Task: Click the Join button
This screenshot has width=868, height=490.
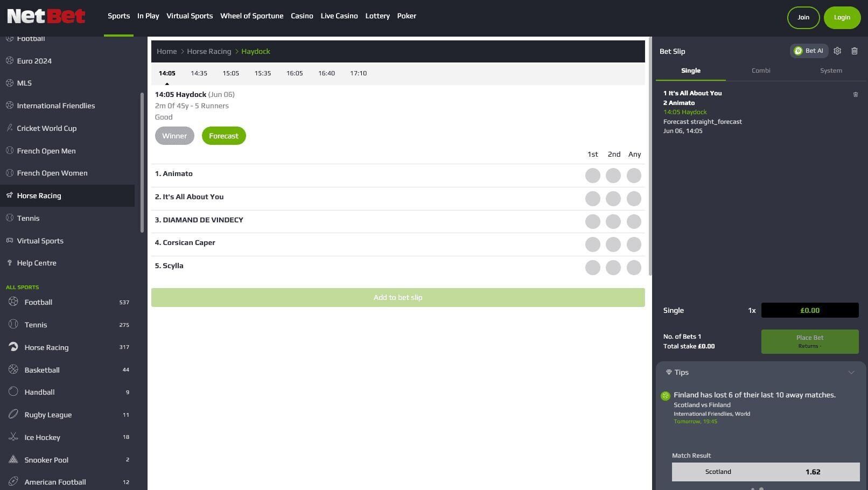Action: 803,17
